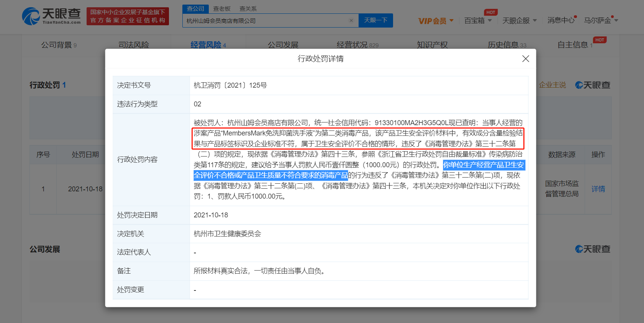This screenshot has height=323, width=644.
Task: Open the 司法风险 tab
Action: pyautogui.click(x=134, y=45)
